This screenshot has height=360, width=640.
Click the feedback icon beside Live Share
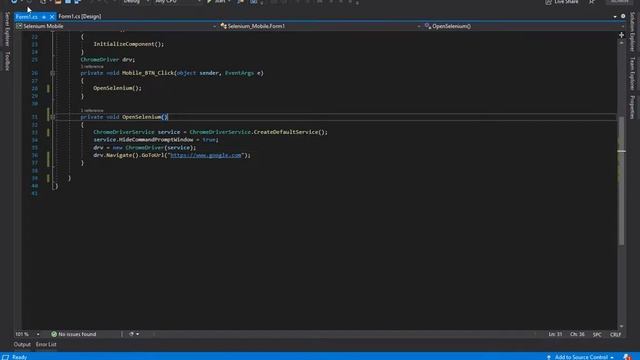coord(592,2)
